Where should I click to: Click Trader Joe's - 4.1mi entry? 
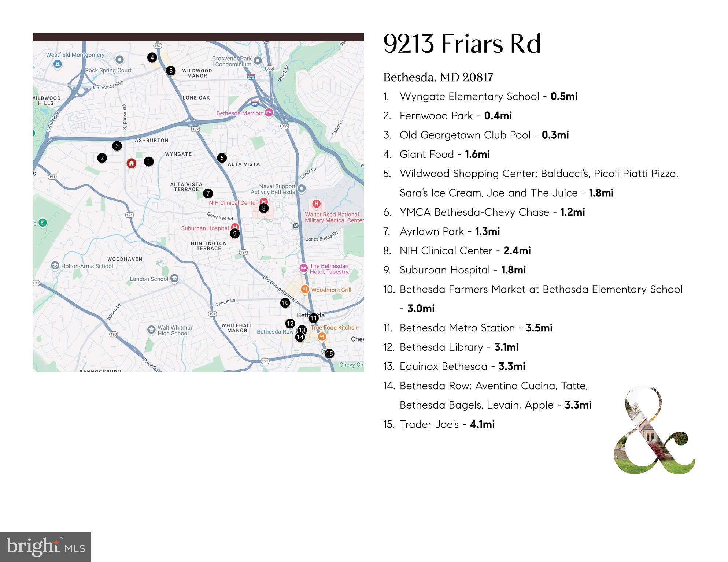pos(439,424)
